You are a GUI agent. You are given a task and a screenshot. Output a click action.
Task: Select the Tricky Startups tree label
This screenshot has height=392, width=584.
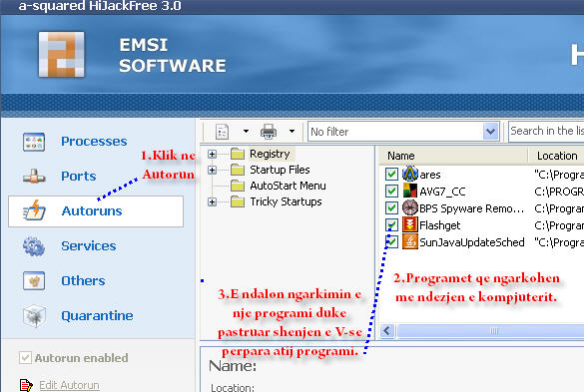pyautogui.click(x=286, y=201)
